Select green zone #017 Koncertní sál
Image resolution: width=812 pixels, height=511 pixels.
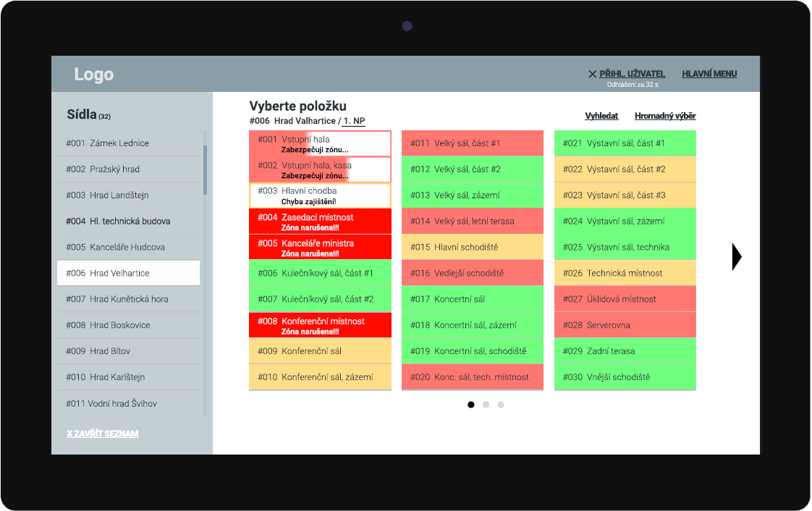(472, 299)
